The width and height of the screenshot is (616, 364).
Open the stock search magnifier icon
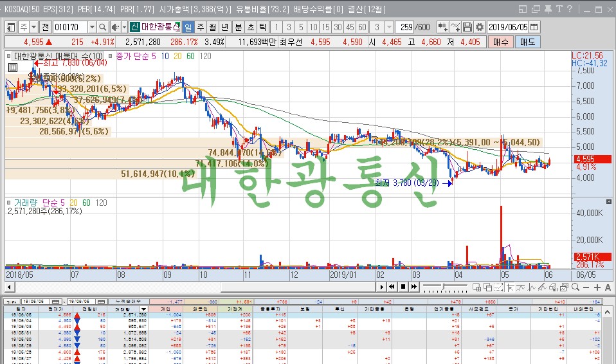pos(102,27)
